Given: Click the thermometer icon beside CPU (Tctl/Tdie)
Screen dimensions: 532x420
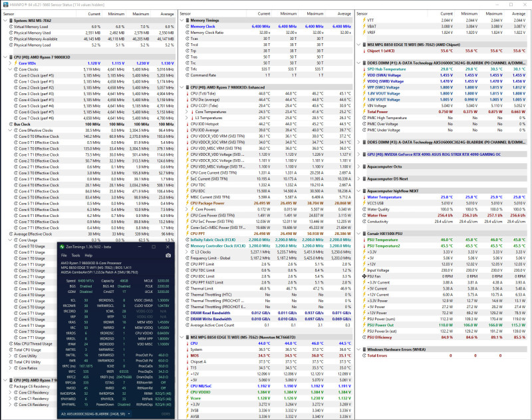Looking at the screenshot, I should coord(188,93).
